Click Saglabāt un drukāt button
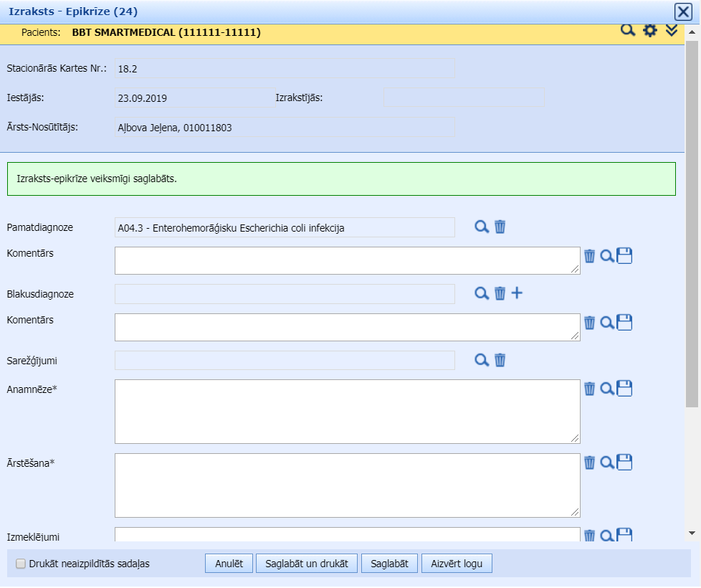The image size is (701, 588). (x=307, y=564)
